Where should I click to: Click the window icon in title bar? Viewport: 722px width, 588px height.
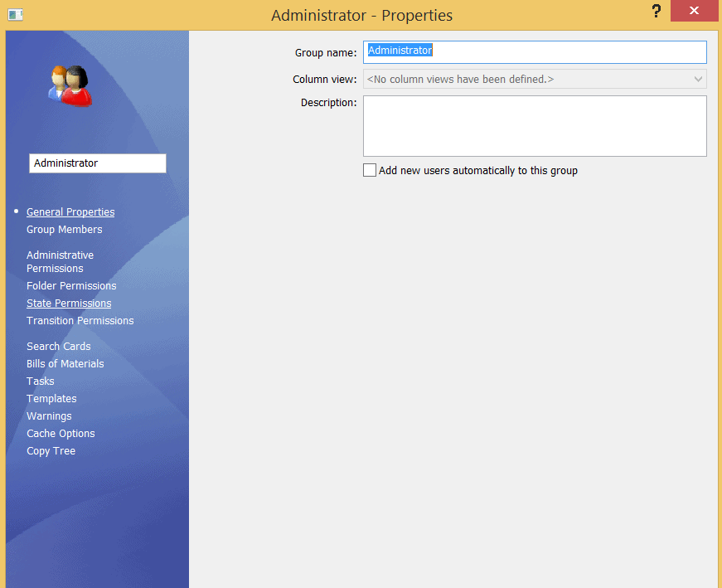(15, 15)
